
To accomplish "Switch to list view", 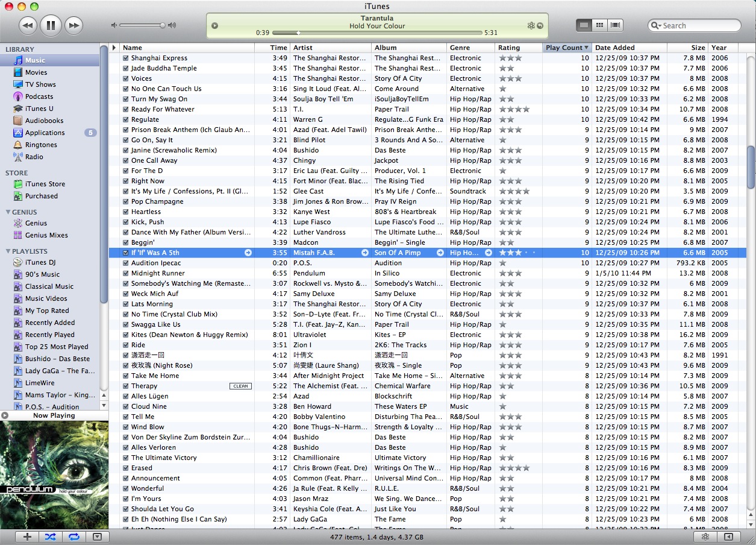I will (x=584, y=25).
